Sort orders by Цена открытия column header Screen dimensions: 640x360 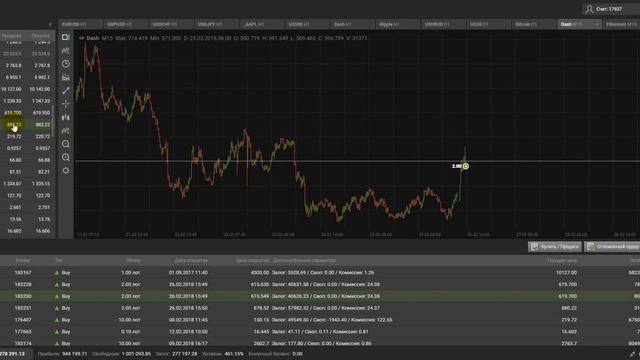[x=252, y=260]
